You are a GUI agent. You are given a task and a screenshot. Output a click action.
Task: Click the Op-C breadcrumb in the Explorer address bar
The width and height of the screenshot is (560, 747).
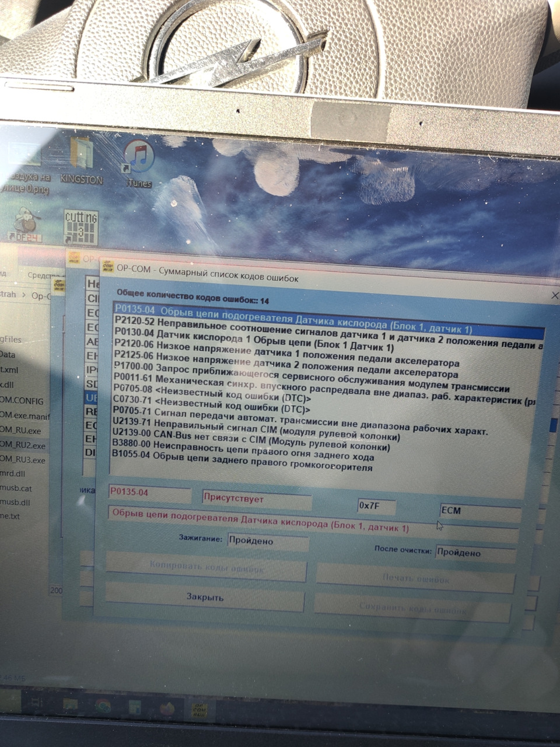pos(41,296)
